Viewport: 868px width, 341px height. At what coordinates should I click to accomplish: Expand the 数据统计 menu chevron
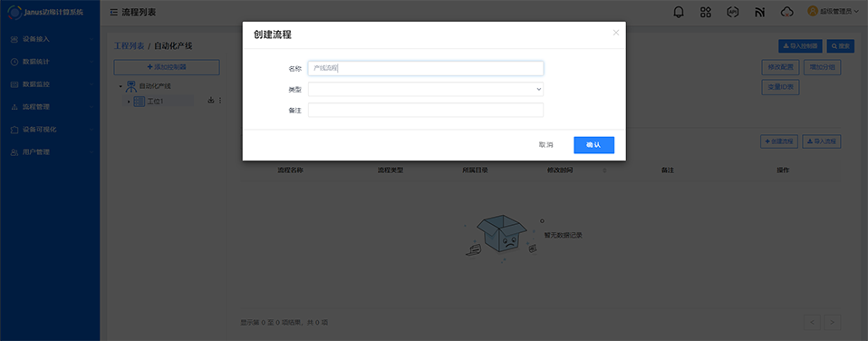[x=91, y=62]
